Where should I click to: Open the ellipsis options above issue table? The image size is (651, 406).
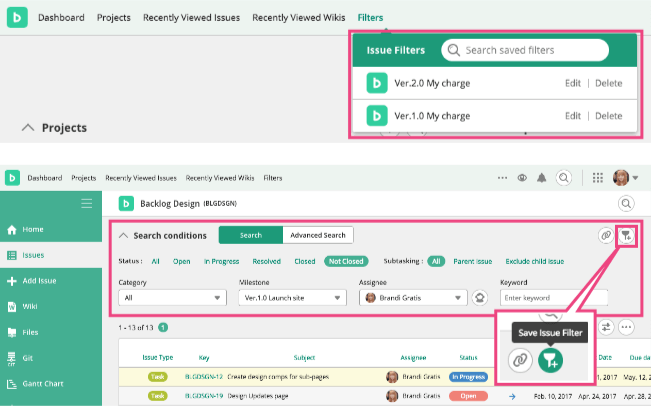(x=626, y=327)
